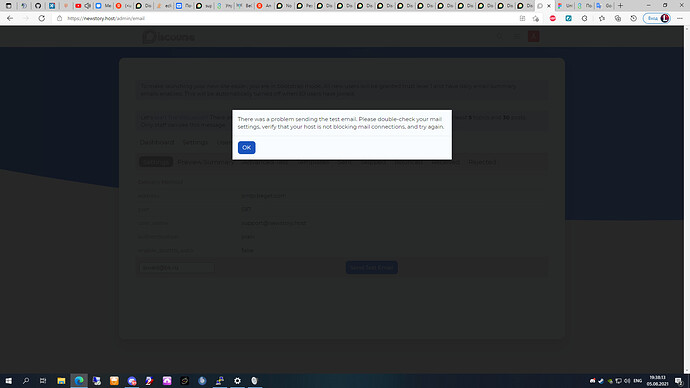Open browser Collections
Viewport: 690px width, 388px height.
click(x=618, y=18)
